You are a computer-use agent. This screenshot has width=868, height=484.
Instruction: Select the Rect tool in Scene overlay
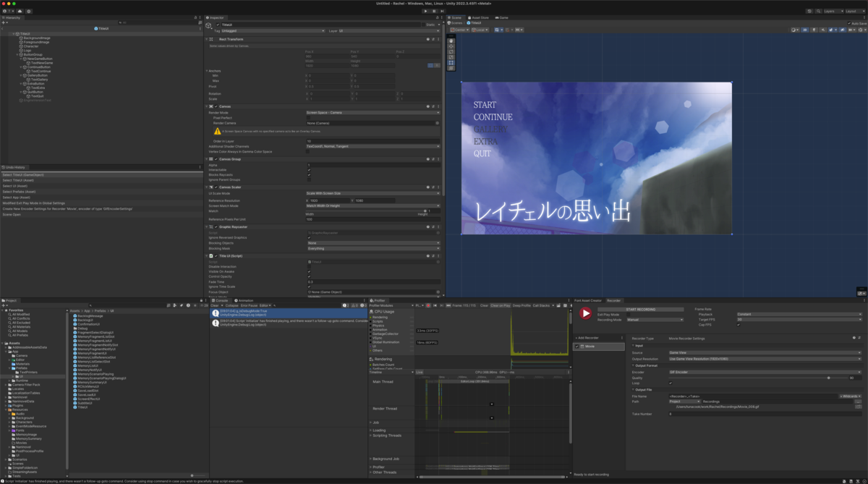(451, 62)
